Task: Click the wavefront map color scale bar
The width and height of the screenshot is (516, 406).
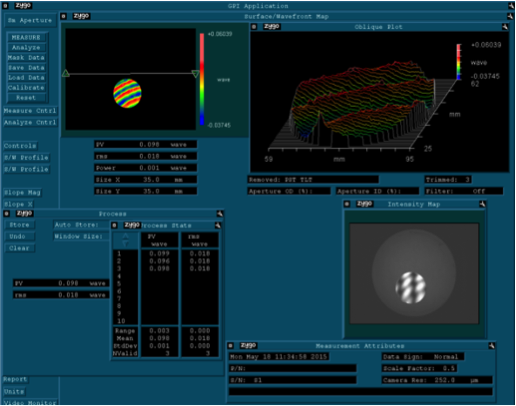Action: click(x=202, y=79)
